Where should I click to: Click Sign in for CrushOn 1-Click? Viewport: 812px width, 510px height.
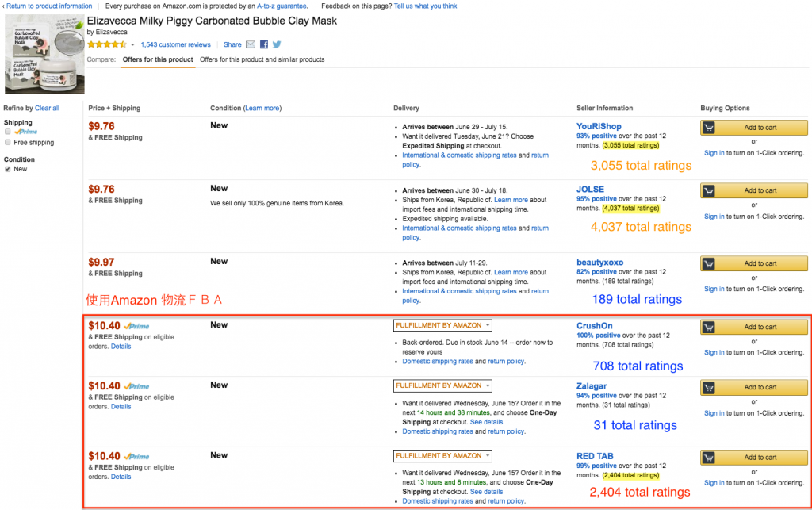[x=714, y=353]
